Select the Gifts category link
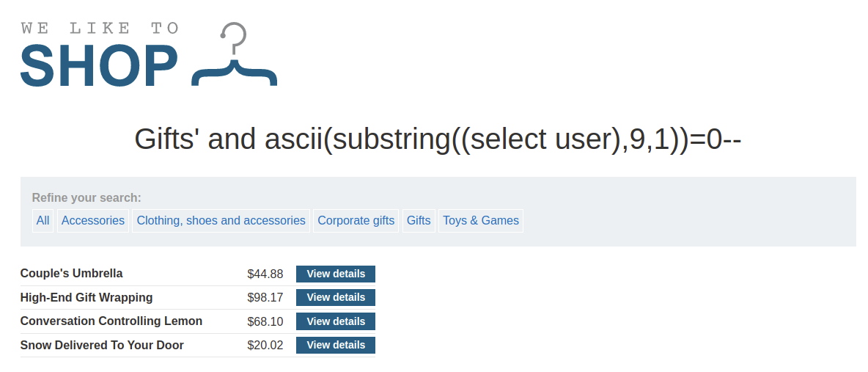Screen dimensions: 868x372 point(419,221)
